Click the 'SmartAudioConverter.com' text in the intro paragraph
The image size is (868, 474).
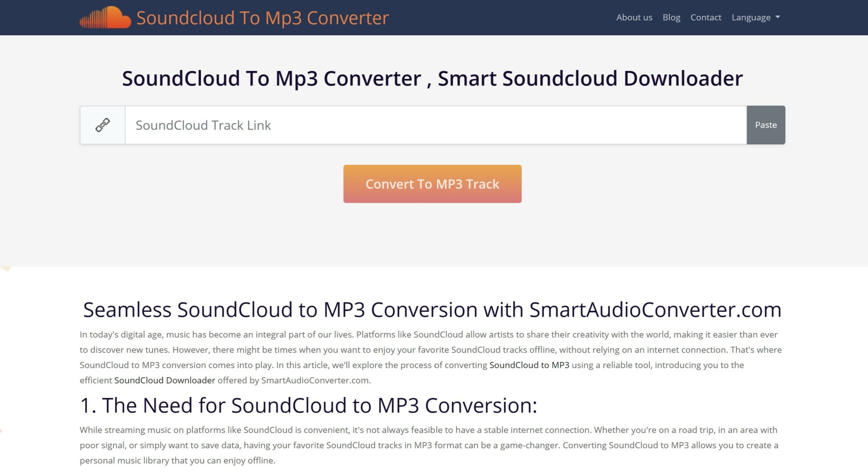coord(315,380)
